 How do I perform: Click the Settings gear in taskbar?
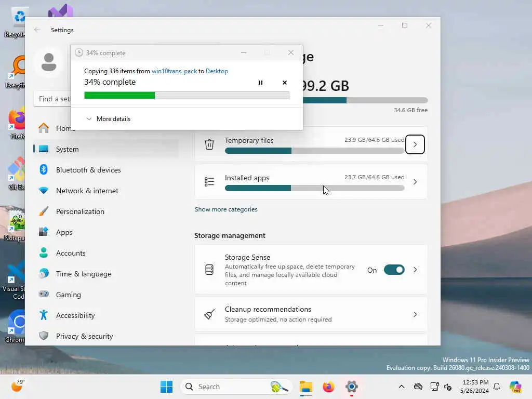[x=352, y=387]
